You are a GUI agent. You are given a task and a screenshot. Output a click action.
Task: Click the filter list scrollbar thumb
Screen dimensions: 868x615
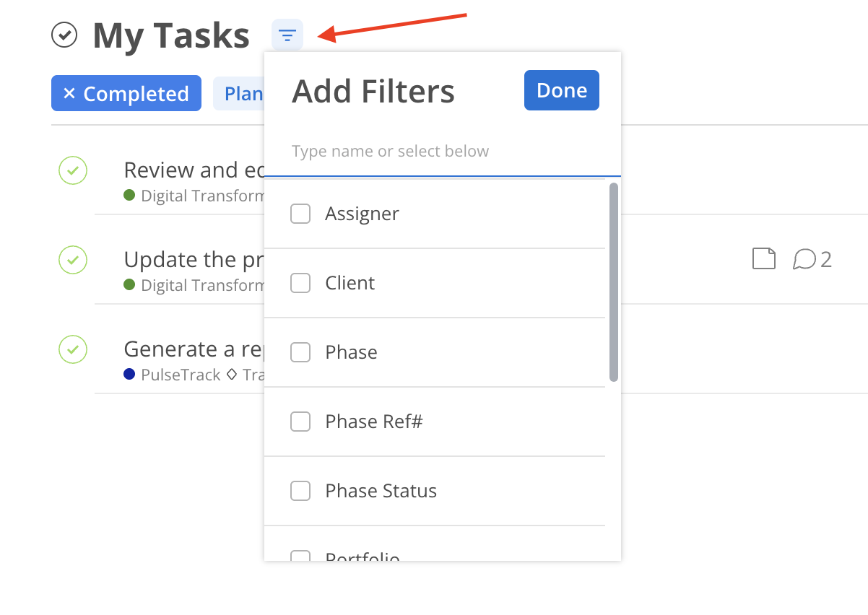tap(614, 282)
